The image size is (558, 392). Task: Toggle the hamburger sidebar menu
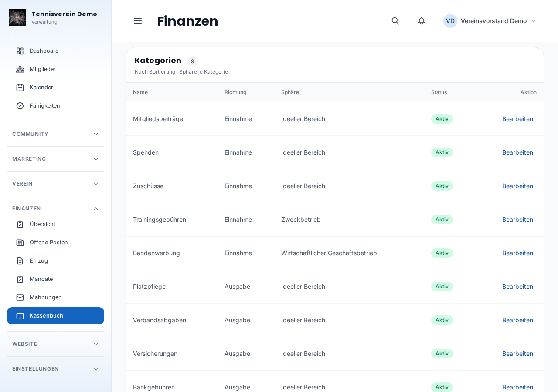tap(138, 21)
